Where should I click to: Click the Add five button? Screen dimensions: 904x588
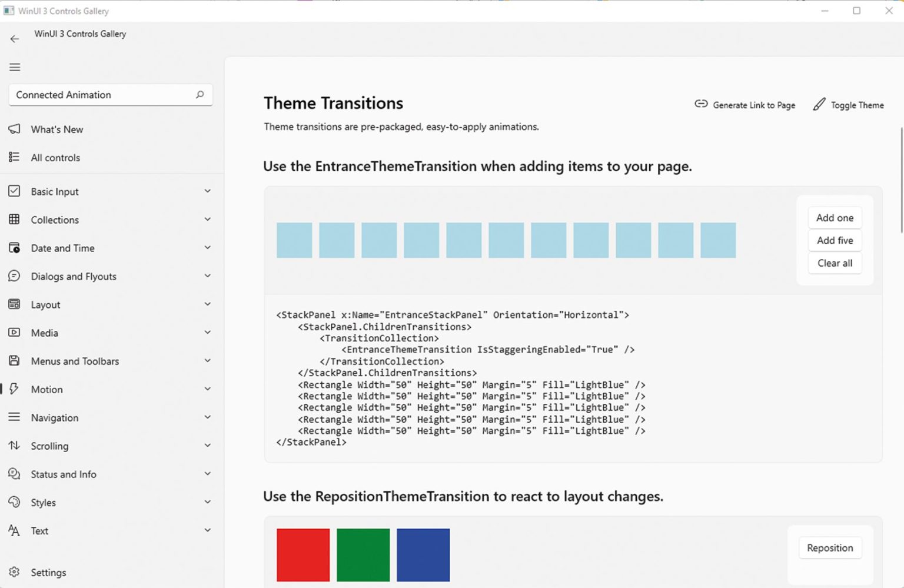point(835,240)
